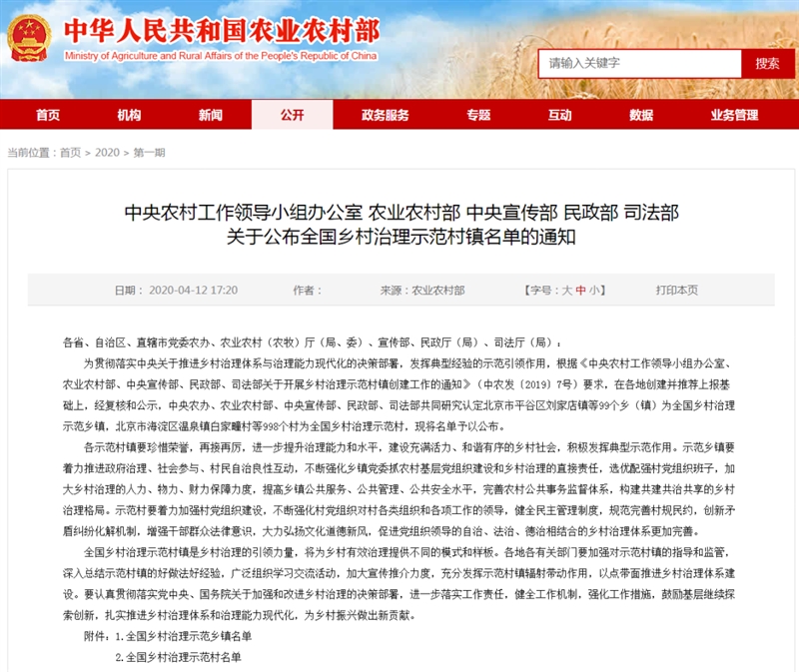
Task: Open the 互动 navigation item
Action: pos(560,115)
